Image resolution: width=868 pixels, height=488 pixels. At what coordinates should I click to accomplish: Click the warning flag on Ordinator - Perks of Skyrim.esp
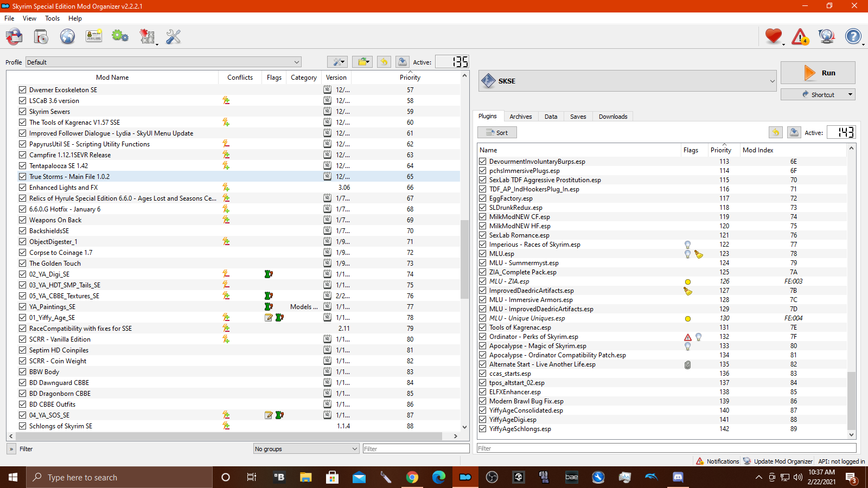688,337
